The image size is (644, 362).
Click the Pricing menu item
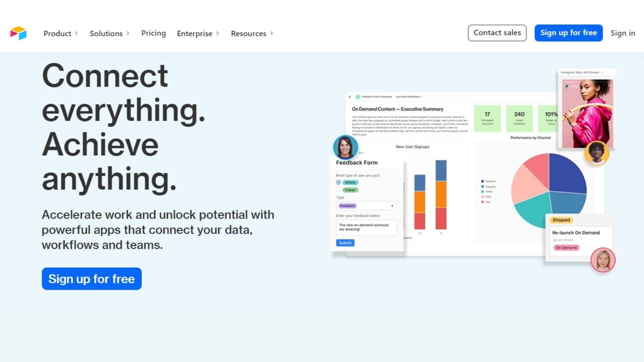(x=153, y=33)
